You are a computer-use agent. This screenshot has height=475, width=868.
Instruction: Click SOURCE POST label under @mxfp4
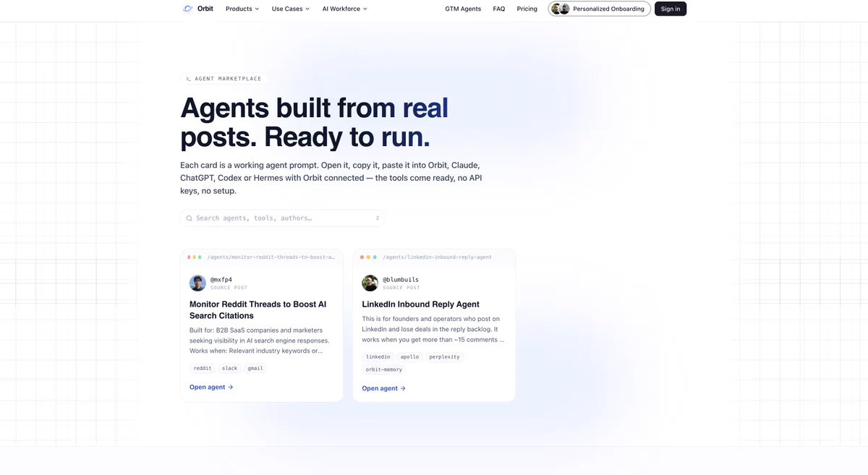click(229, 288)
